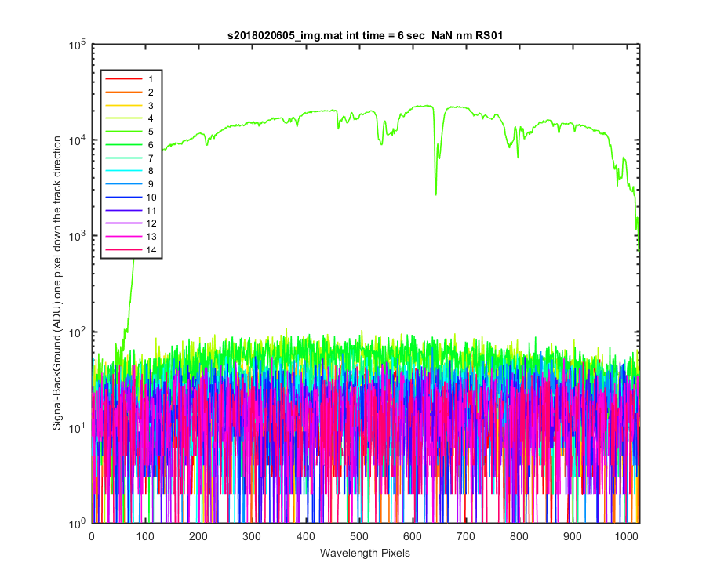Select legend entry 3 yellow line

tap(124, 105)
